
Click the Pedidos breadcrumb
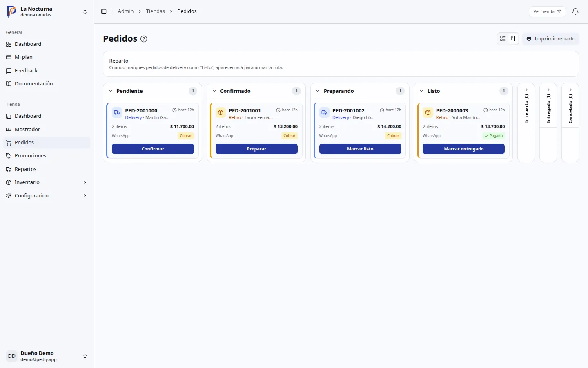(187, 11)
